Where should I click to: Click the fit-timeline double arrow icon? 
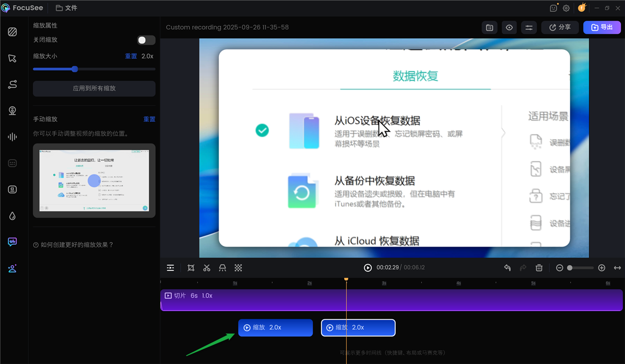pos(617,268)
